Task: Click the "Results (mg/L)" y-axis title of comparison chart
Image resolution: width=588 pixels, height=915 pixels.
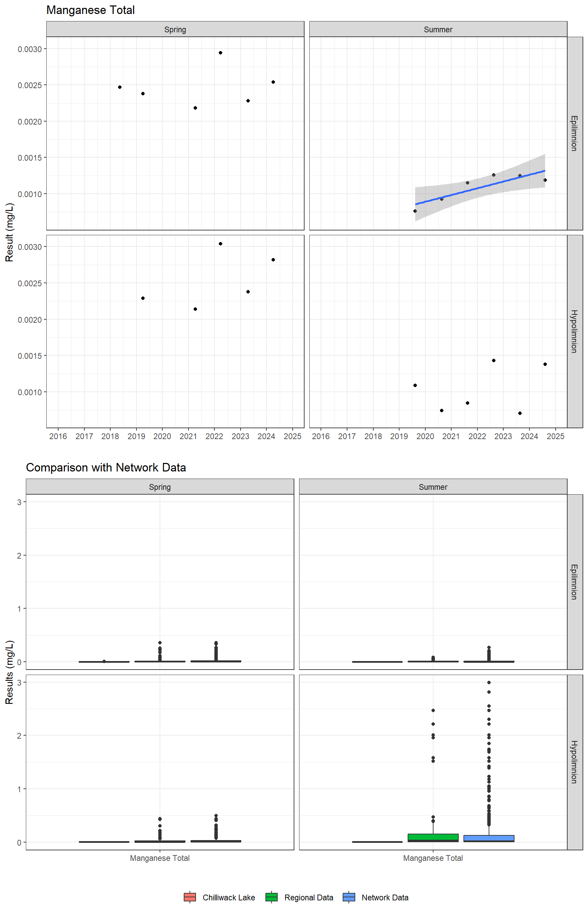Action: tap(9, 672)
